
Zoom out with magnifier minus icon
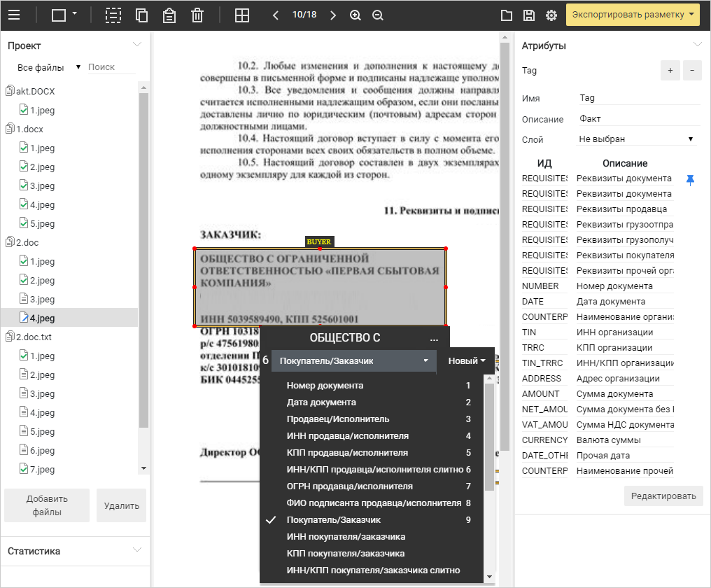coord(378,15)
